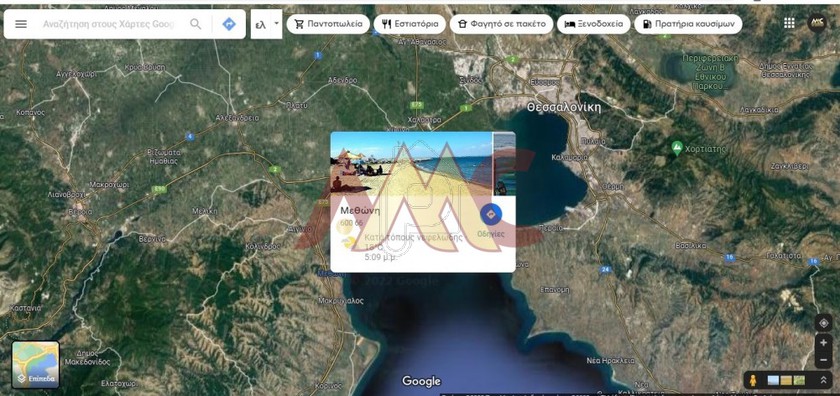The image size is (840, 396).
Task: Pick up the yellow Pegman Street View figure
Action: (753, 380)
